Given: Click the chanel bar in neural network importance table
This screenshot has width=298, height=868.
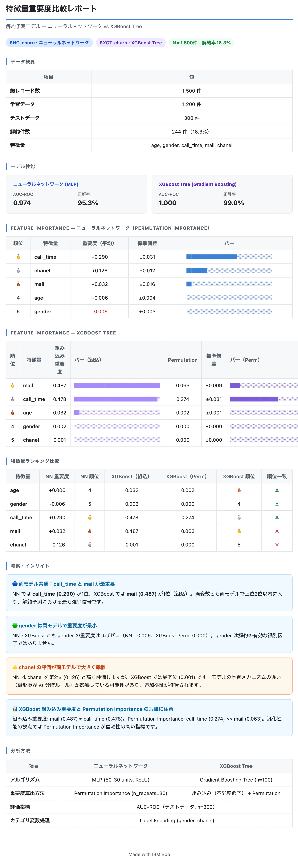Looking at the screenshot, I should [x=229, y=271].
